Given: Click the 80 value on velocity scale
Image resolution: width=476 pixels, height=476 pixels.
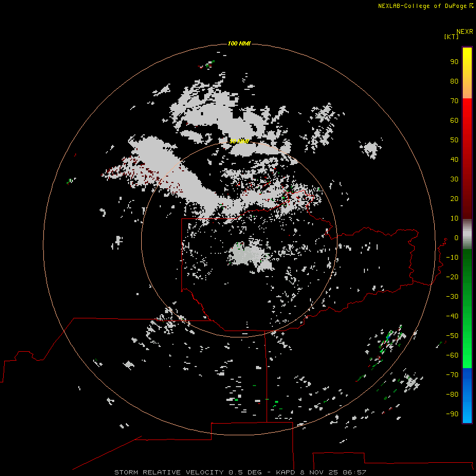Looking at the screenshot, I should [454, 81].
